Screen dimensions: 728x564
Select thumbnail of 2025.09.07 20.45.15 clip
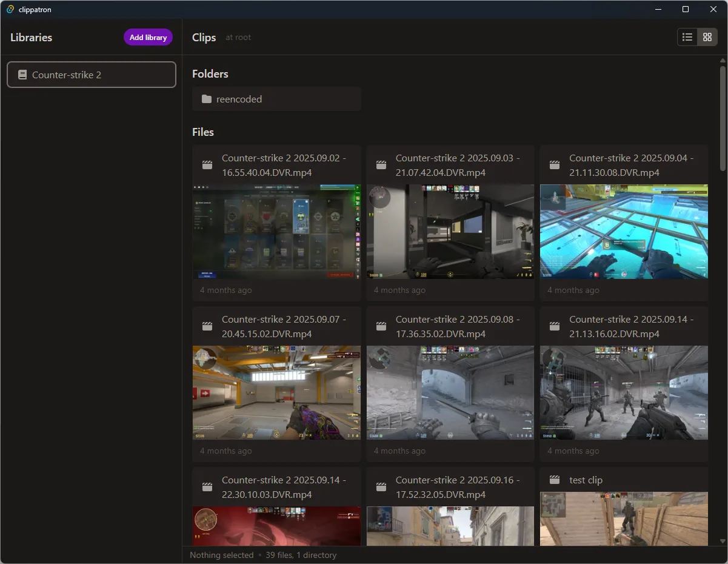[276, 392]
